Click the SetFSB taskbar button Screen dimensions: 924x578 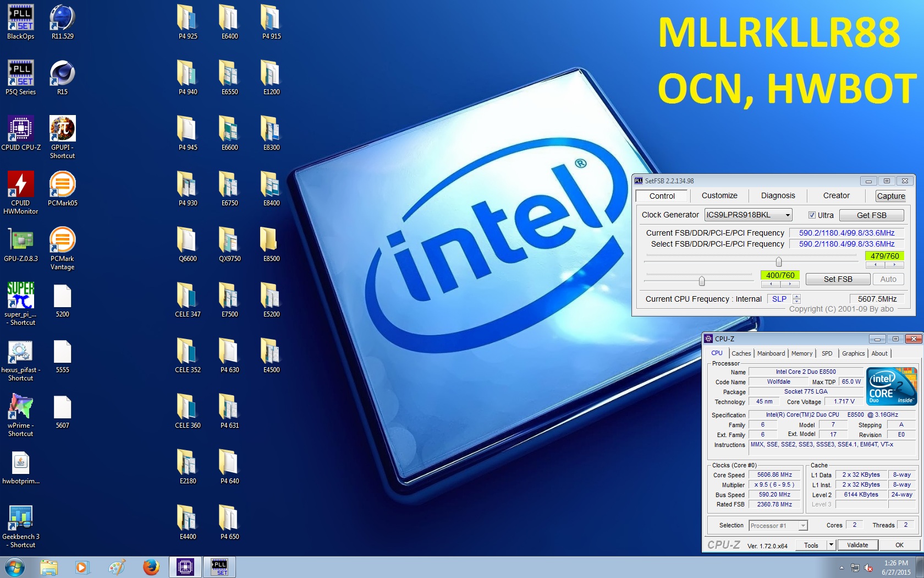[219, 567]
